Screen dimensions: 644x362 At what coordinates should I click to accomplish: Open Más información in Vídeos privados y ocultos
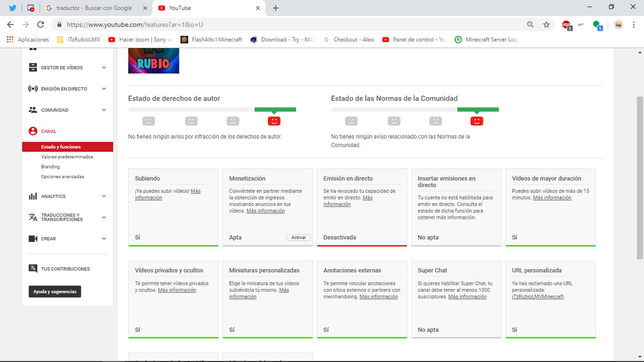point(177,290)
